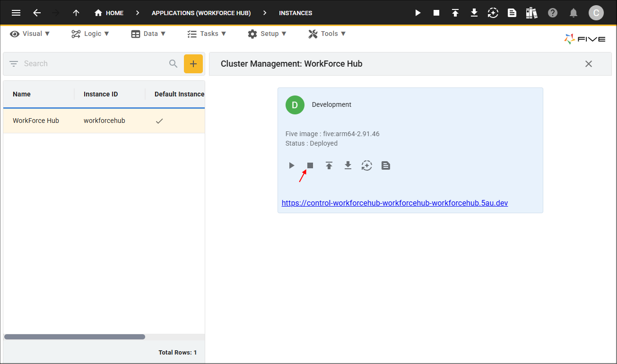The image size is (617, 364).
Task: Open the Logic dropdown menu
Action: (90, 34)
